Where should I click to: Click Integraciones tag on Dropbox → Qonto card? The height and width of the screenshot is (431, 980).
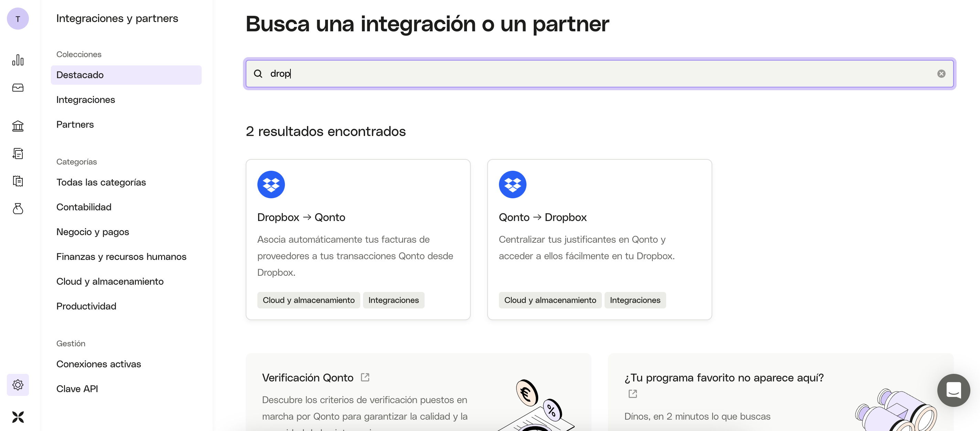(393, 300)
